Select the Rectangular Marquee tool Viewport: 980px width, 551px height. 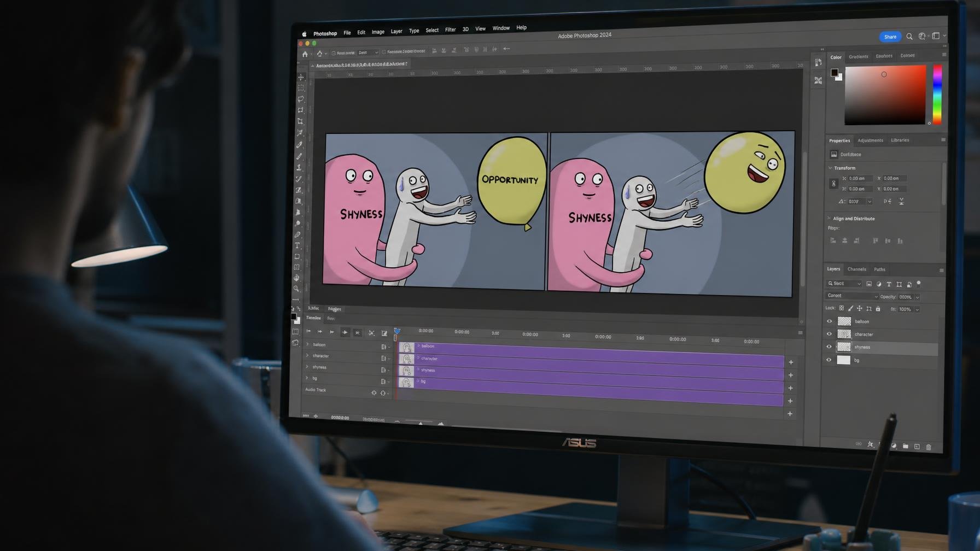pyautogui.click(x=301, y=88)
